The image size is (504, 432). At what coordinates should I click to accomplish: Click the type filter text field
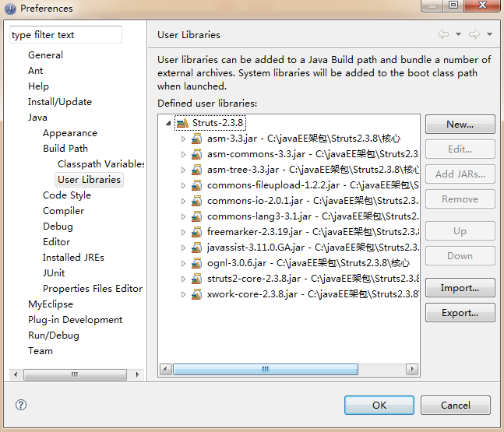point(65,35)
